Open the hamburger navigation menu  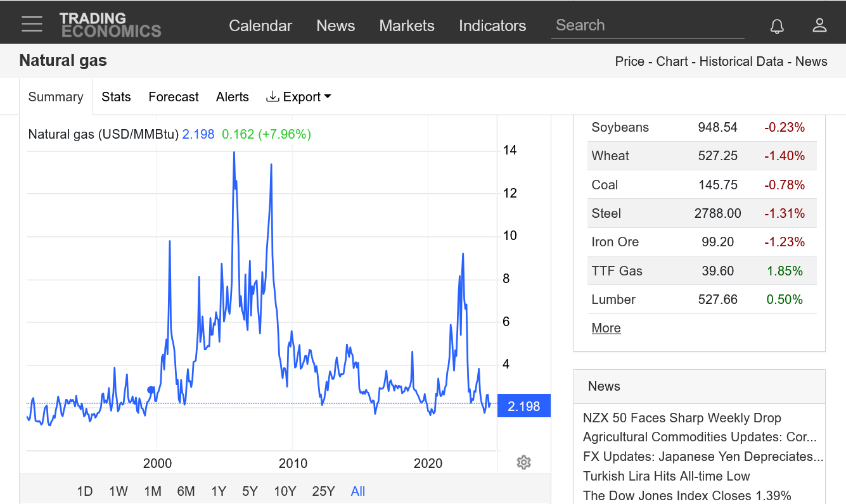tap(32, 24)
